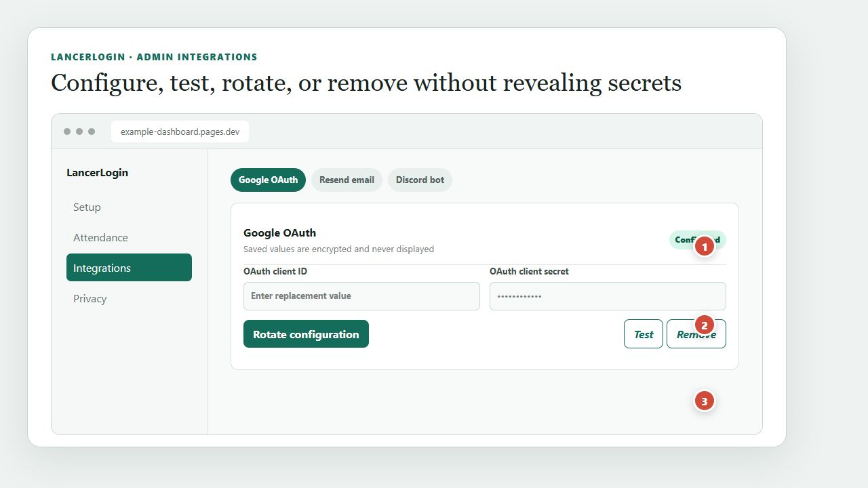Click the Google OAuth card heading
This screenshot has width=868, height=488.
click(x=279, y=233)
